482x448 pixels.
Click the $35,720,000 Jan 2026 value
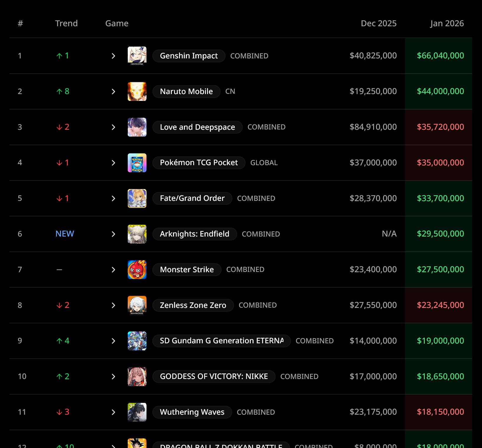[440, 127]
